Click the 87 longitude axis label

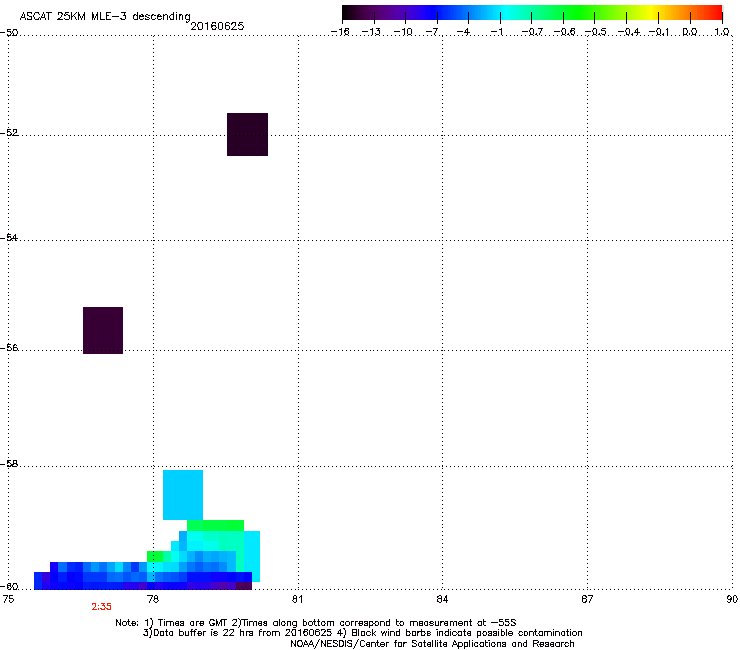coord(587,599)
